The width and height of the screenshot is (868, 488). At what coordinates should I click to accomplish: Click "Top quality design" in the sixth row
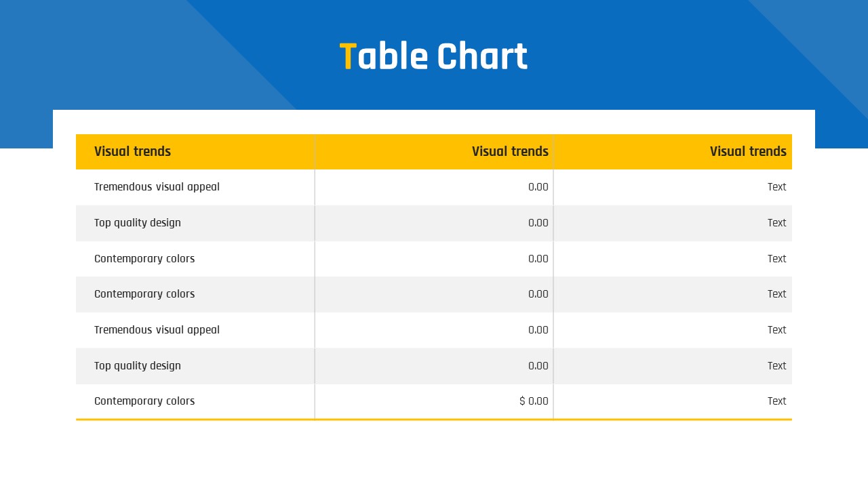click(x=138, y=366)
